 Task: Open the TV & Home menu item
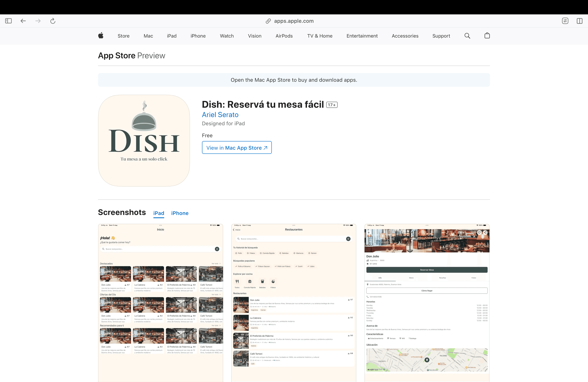tap(320, 36)
